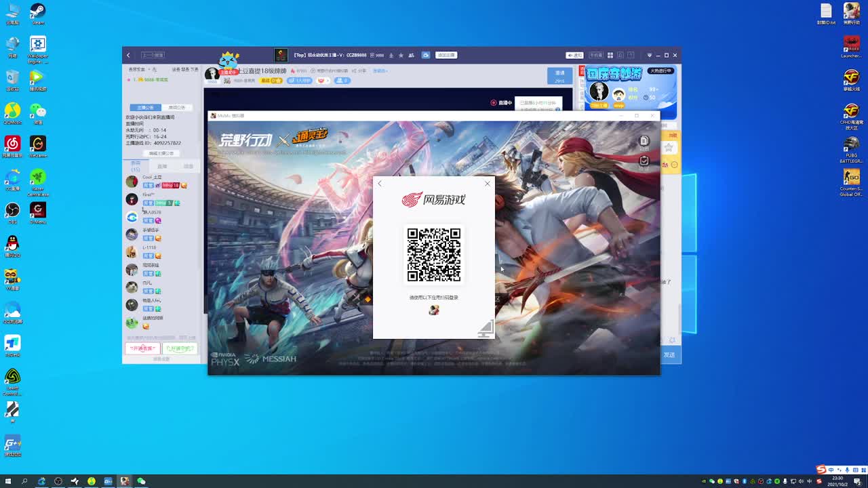Image resolution: width=868 pixels, height=488 pixels.
Task: Click the pink open-noble button
Action: [142, 348]
